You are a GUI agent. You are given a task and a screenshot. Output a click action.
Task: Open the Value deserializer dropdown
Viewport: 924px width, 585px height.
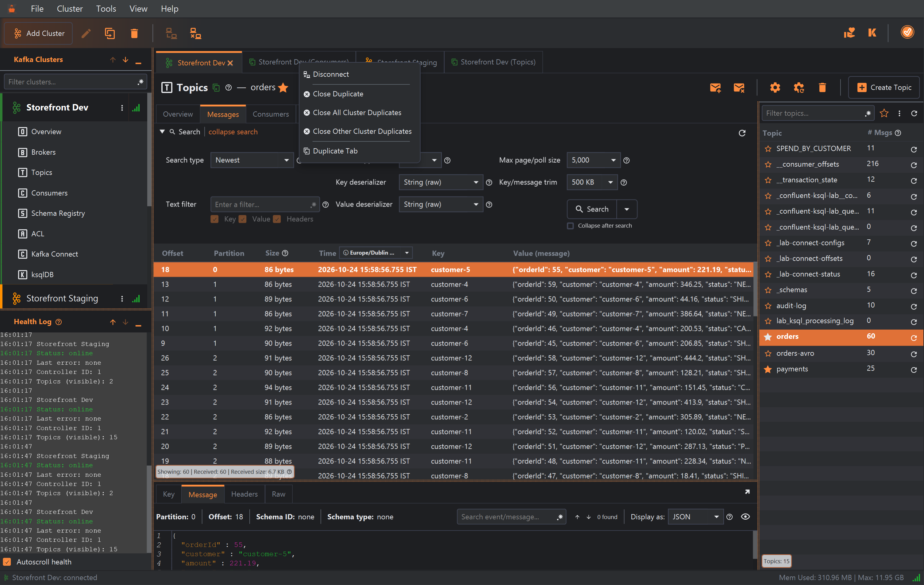441,204
